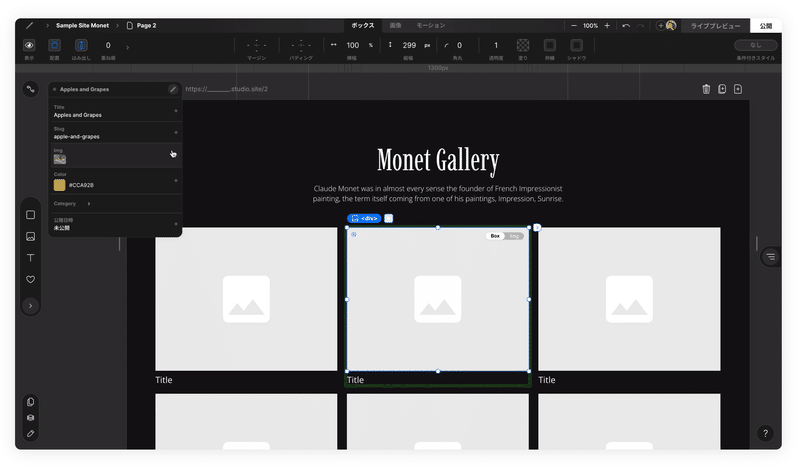Undo the last action
Image resolution: width=800 pixels, height=469 pixels.
click(626, 26)
